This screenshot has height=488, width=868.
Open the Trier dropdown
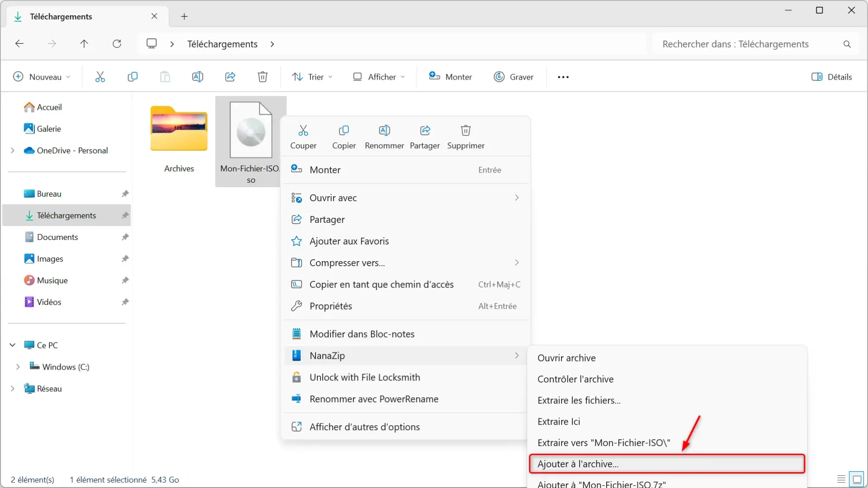coord(312,77)
